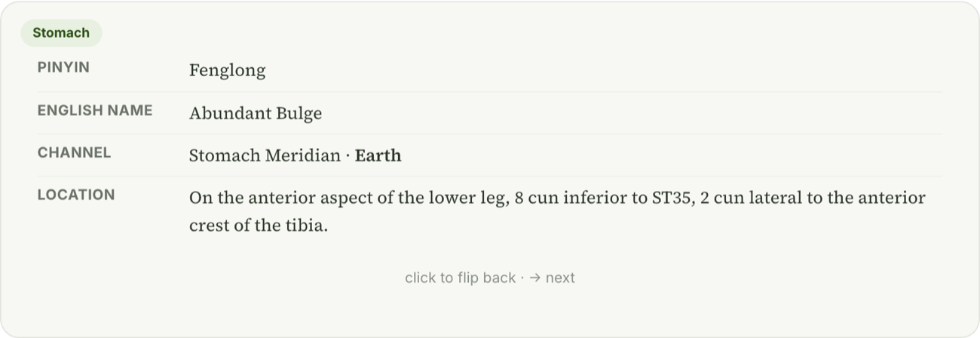Click the ENGLISH NAME row label
Image resolution: width=980 pixels, height=338 pixels.
click(x=95, y=111)
